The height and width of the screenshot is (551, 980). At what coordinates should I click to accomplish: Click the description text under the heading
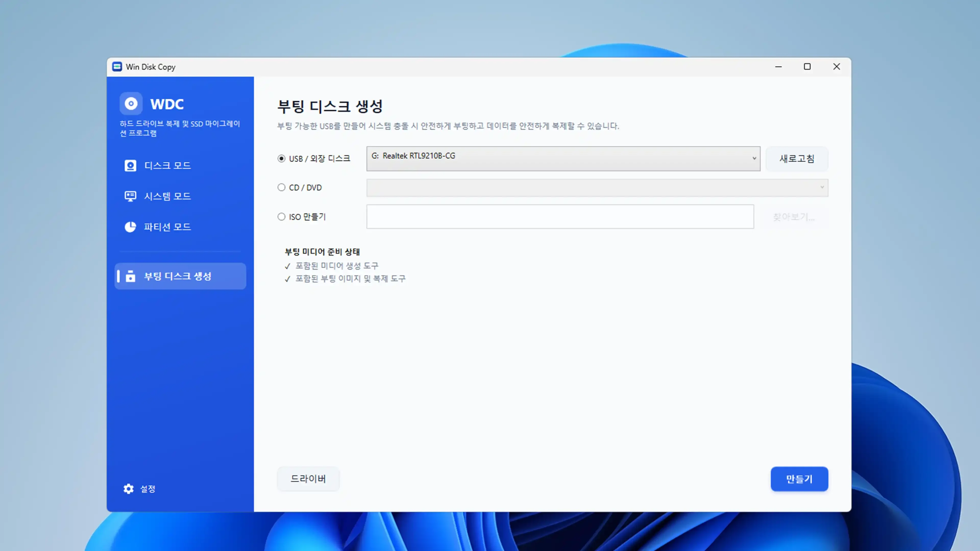[448, 126]
